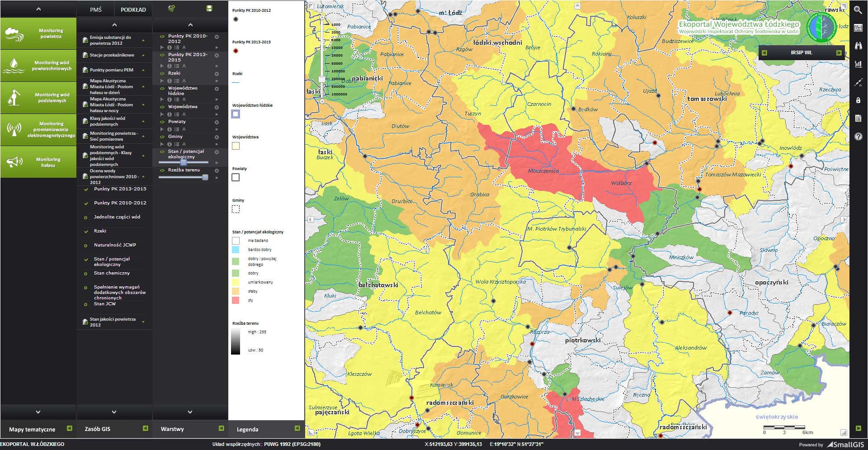Switch to the PODKŁAD tab
Viewport: 868px width, 450px height.
click(x=133, y=9)
